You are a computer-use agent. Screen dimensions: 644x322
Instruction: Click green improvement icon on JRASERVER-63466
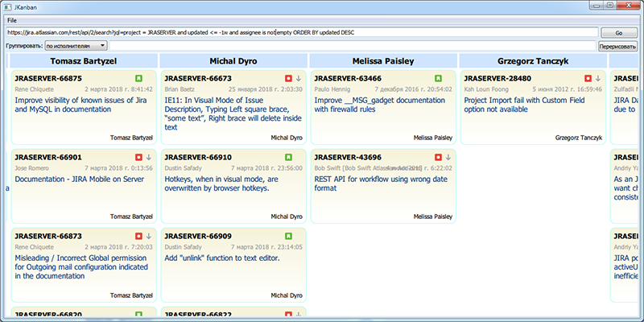point(438,78)
